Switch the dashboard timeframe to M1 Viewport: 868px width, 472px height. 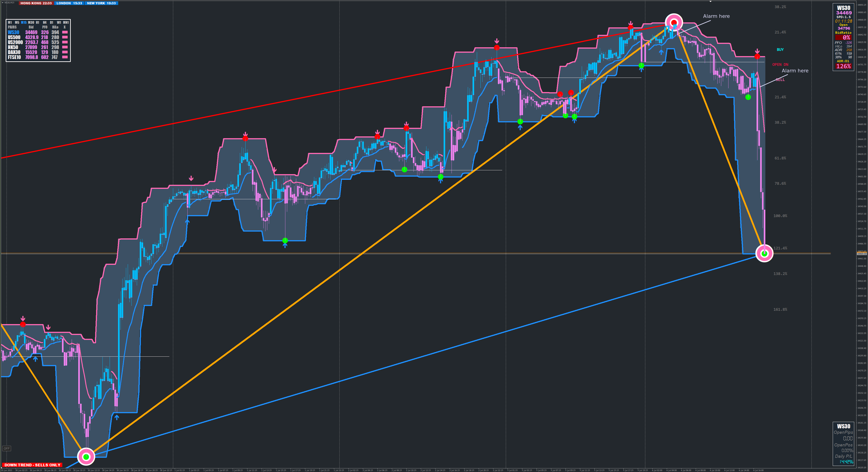coord(10,23)
